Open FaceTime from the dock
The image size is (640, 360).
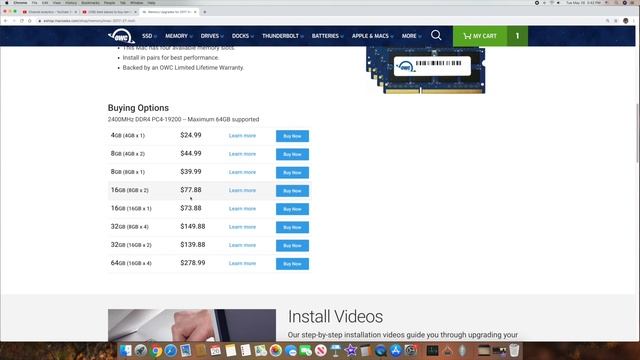pyautogui.click(x=306, y=351)
